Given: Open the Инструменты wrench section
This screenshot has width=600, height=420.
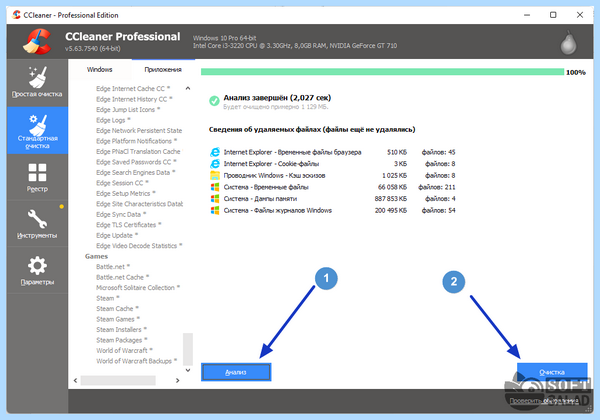Looking at the screenshot, I should (37, 224).
